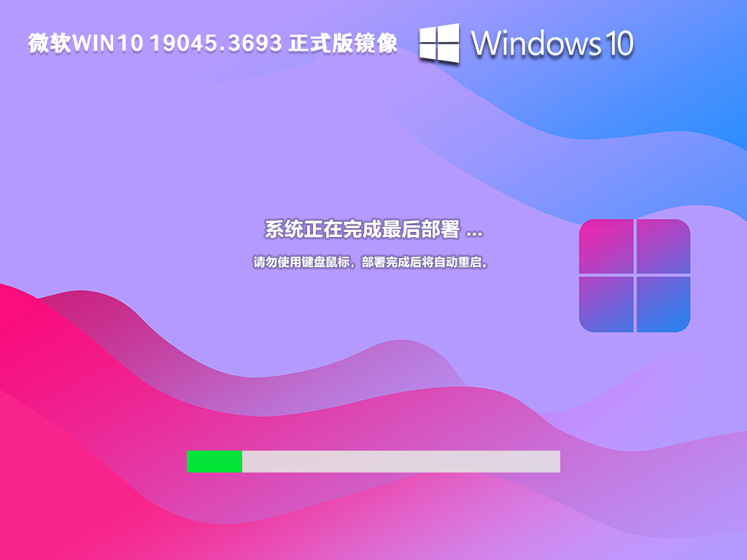Click the "正式版镜像" text in the title

(343, 44)
